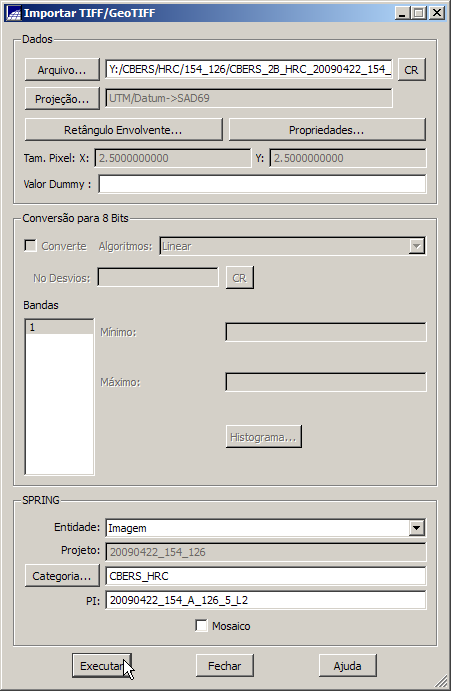Image resolution: width=451 pixels, height=691 pixels.
Task: Open the Categoria selection dialog
Action: tap(62, 576)
